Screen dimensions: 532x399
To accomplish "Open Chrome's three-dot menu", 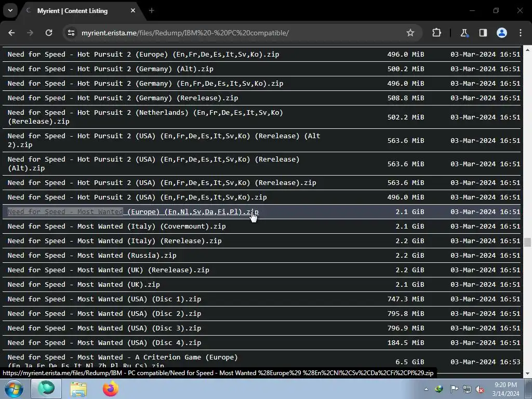I will coord(521,33).
